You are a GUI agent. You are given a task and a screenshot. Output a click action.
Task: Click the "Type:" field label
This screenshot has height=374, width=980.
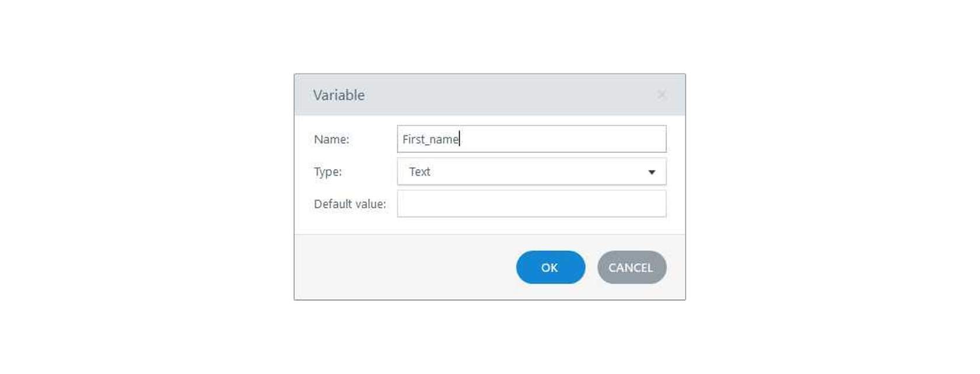(328, 172)
